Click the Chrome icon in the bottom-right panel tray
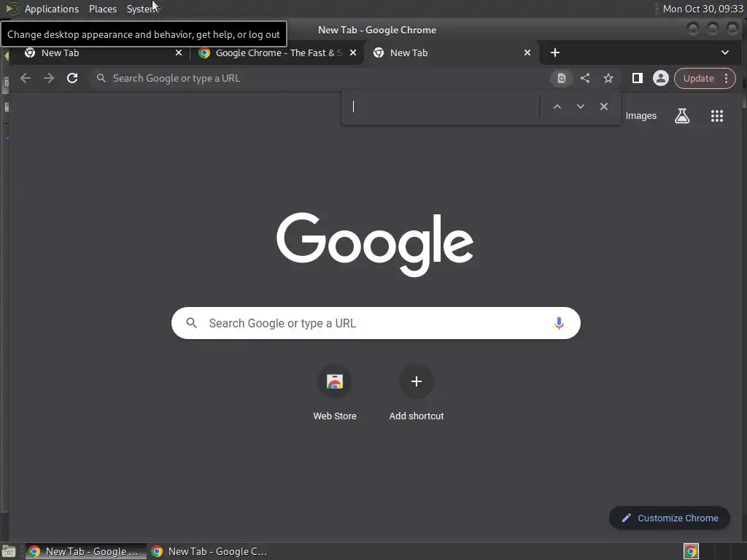This screenshot has height=560, width=747. [691, 551]
